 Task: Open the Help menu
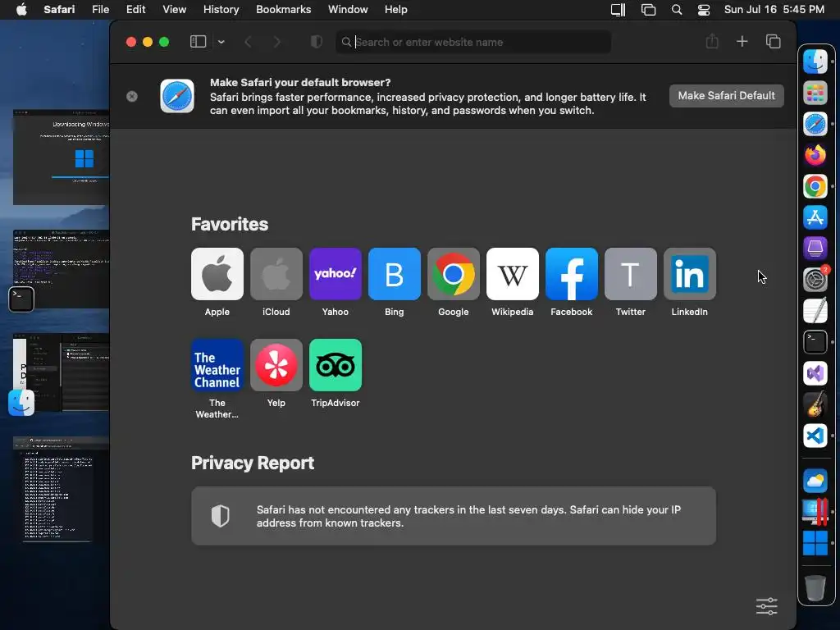pos(396,10)
